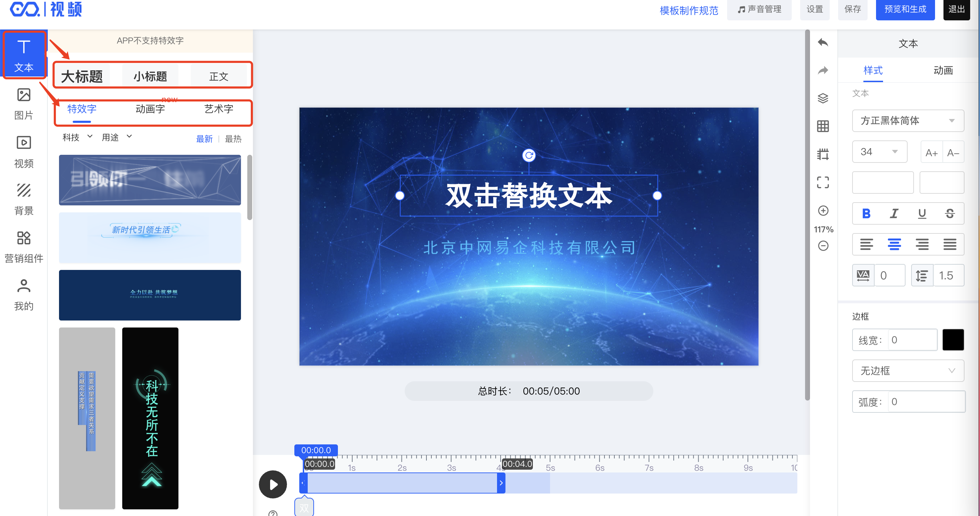The image size is (980, 516).
Task: Toggle underline text formatting
Action: point(922,214)
